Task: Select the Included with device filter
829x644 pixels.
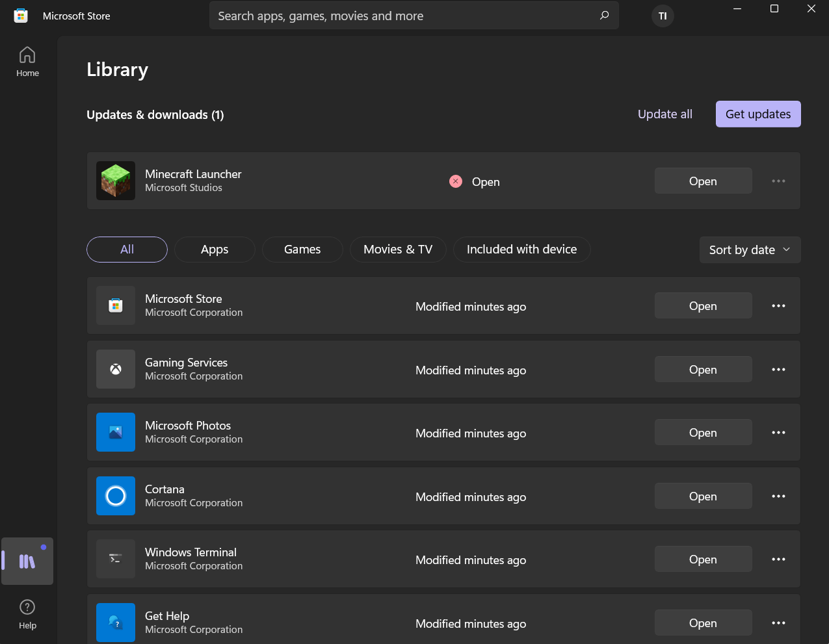Action: [x=521, y=250]
